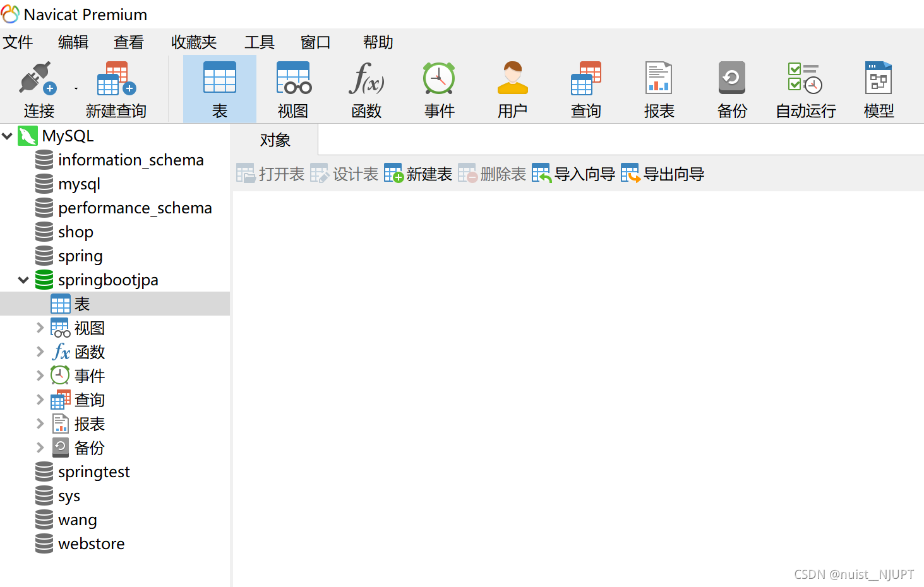Click the 删除表 button
This screenshot has height=587, width=924.
492,174
